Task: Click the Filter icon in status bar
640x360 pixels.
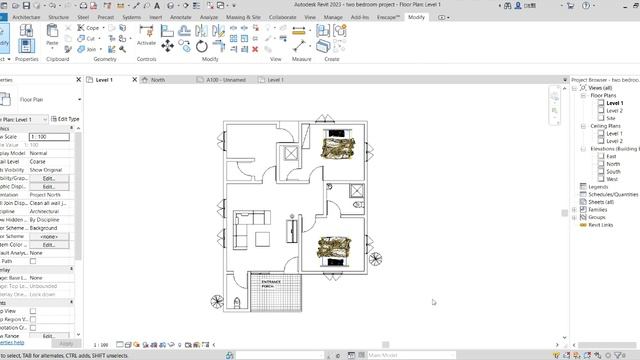Action: (618, 356)
